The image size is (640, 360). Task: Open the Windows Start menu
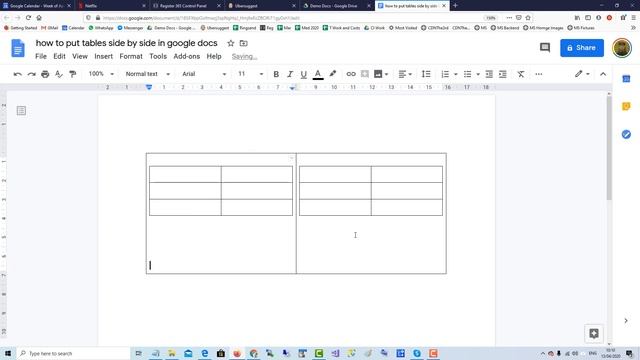click(x=7, y=353)
